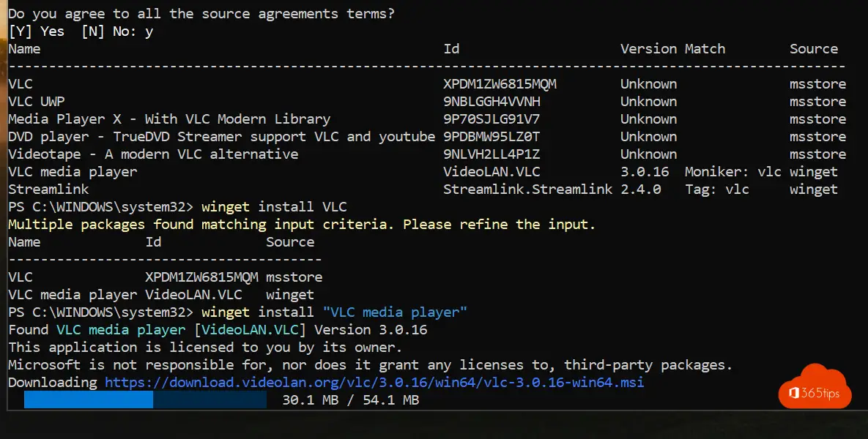Click the Streamlink version 2.4.0 text

640,190
